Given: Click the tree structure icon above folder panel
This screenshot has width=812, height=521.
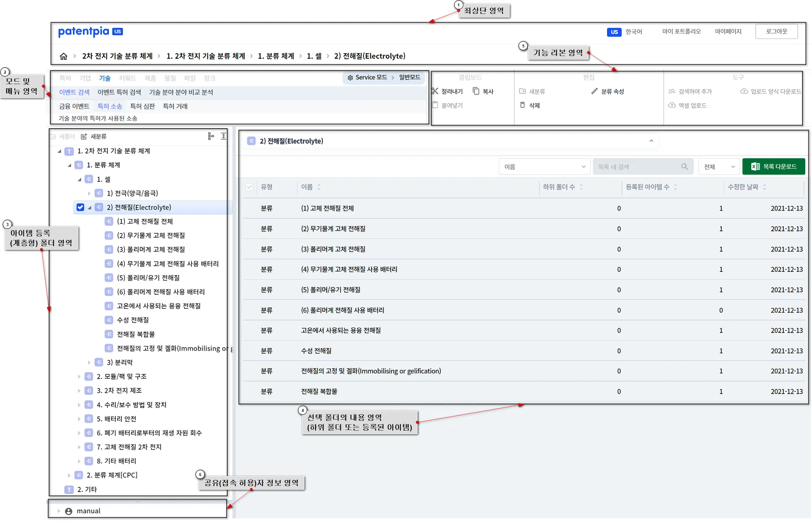Looking at the screenshot, I should pyautogui.click(x=211, y=136).
